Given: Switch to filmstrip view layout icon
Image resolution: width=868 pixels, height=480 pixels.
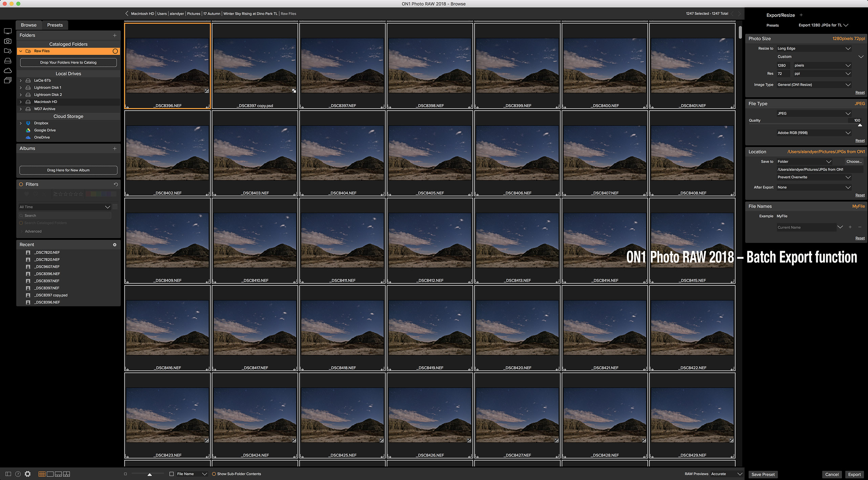Looking at the screenshot, I should (x=58, y=474).
